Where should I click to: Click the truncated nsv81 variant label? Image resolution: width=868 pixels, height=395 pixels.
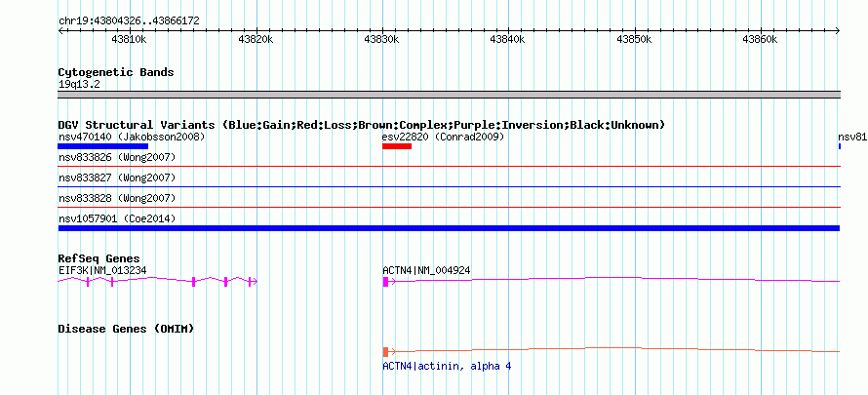(x=852, y=138)
